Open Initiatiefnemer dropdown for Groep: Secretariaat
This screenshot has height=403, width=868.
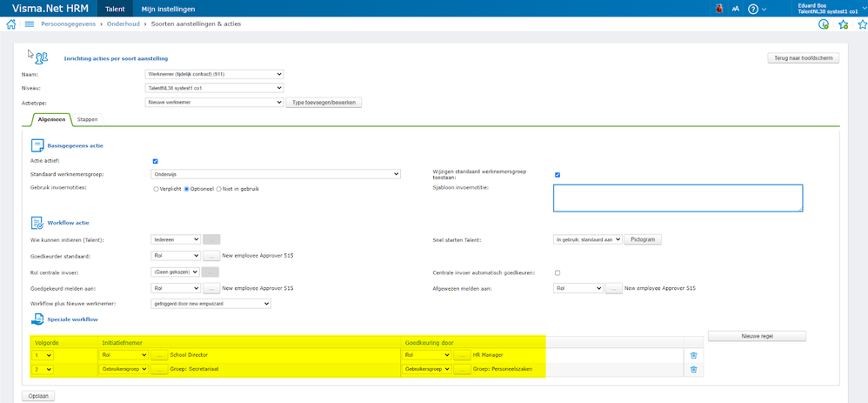point(124,369)
